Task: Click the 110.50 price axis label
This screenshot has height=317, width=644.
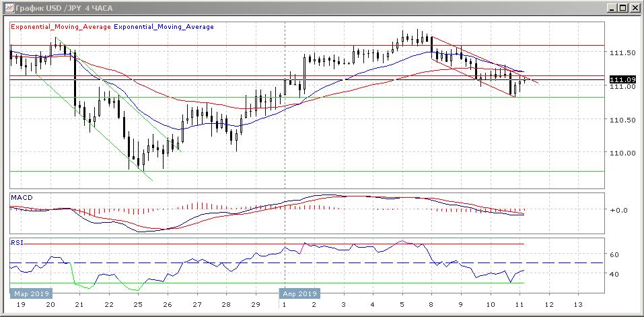Action: (x=622, y=120)
